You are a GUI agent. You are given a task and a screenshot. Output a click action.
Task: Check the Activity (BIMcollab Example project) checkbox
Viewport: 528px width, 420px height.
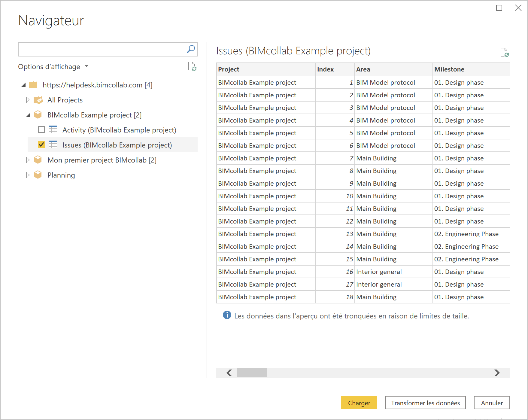(41, 130)
